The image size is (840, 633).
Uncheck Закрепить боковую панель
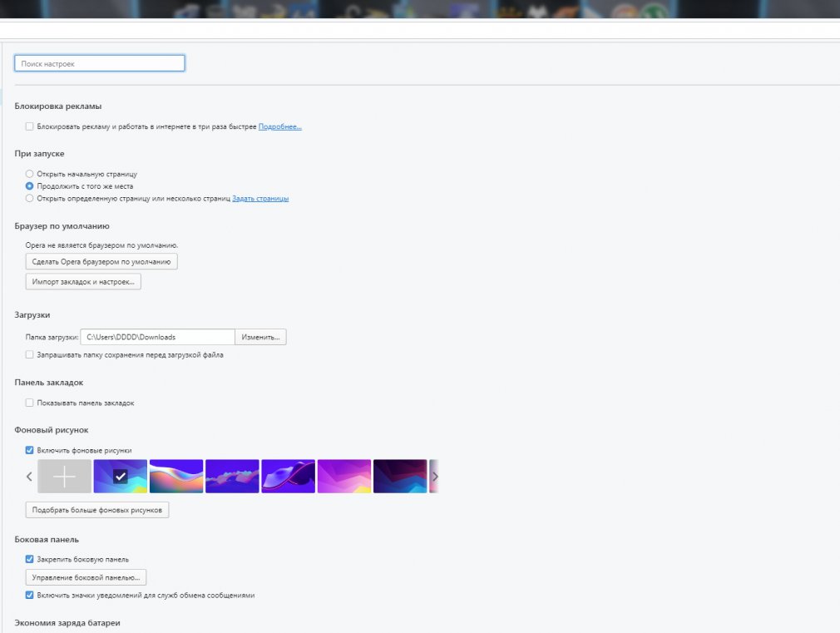point(29,559)
